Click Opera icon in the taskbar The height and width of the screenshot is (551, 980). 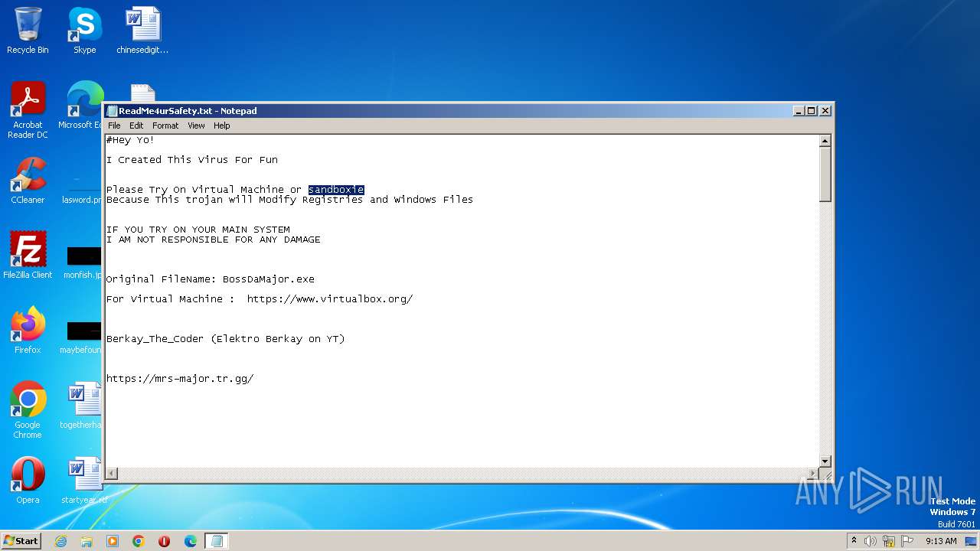click(165, 541)
